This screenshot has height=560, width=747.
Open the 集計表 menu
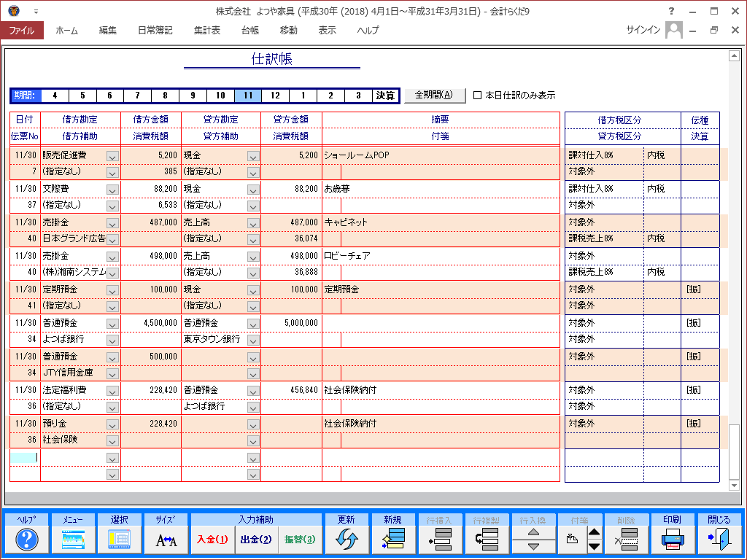[x=207, y=30]
